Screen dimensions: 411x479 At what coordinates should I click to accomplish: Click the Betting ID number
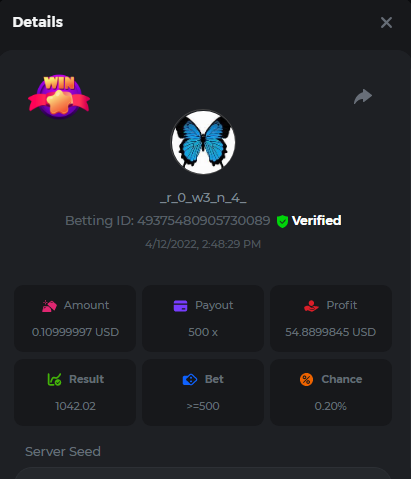pos(204,221)
